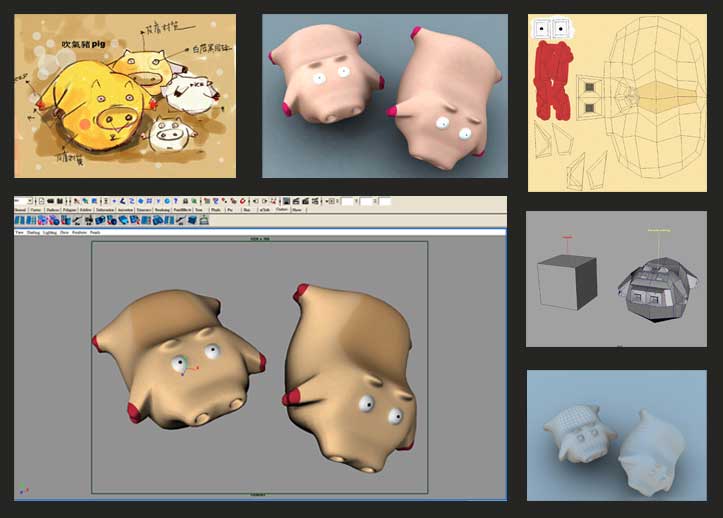Open the menu set dropdown at far left
Screen dimensions: 723x518
22,201
